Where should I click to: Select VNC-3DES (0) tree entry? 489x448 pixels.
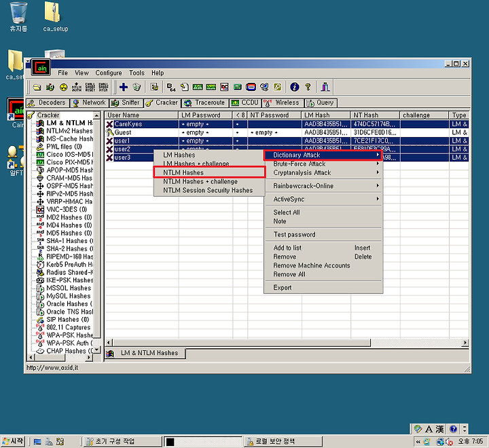tap(67, 209)
